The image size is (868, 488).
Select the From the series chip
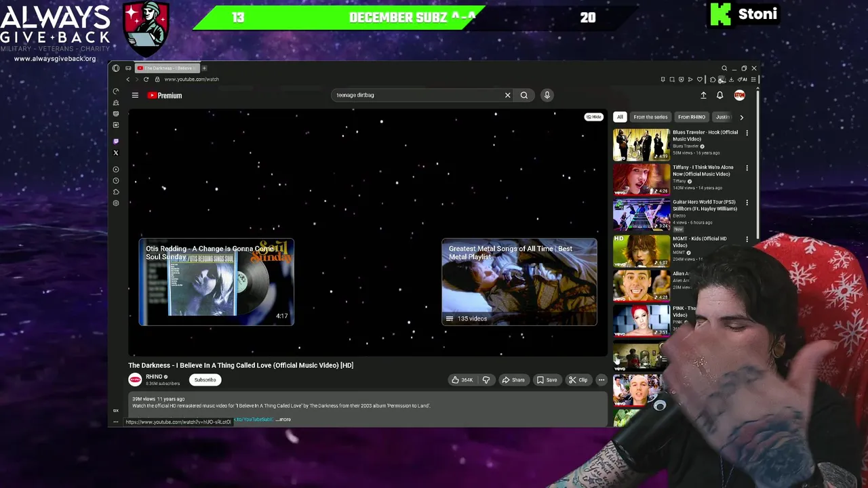point(650,117)
